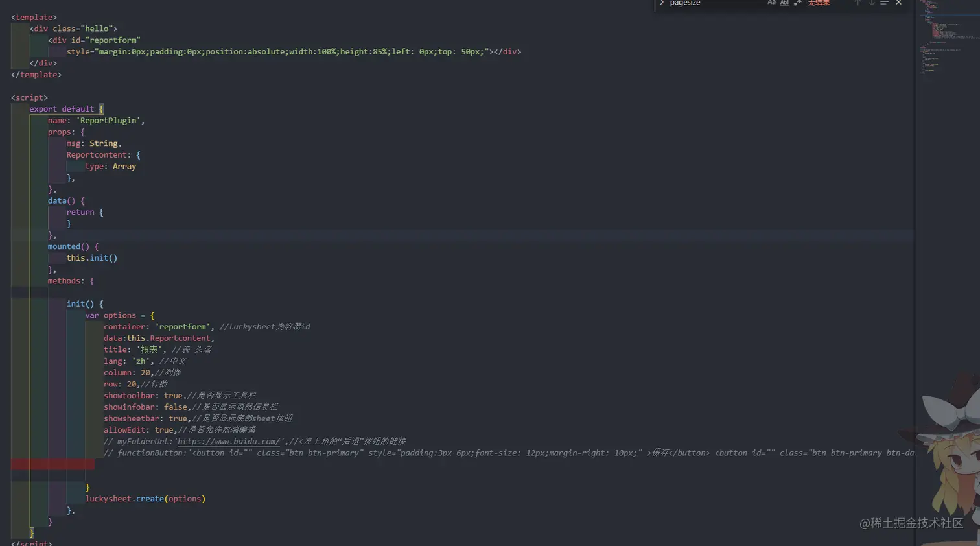Click on this.init() inside mounted
Image resolution: width=980 pixels, height=546 pixels.
(x=92, y=258)
